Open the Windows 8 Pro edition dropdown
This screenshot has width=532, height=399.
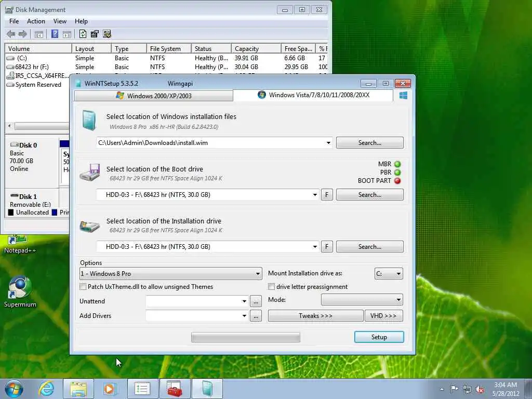170,273
